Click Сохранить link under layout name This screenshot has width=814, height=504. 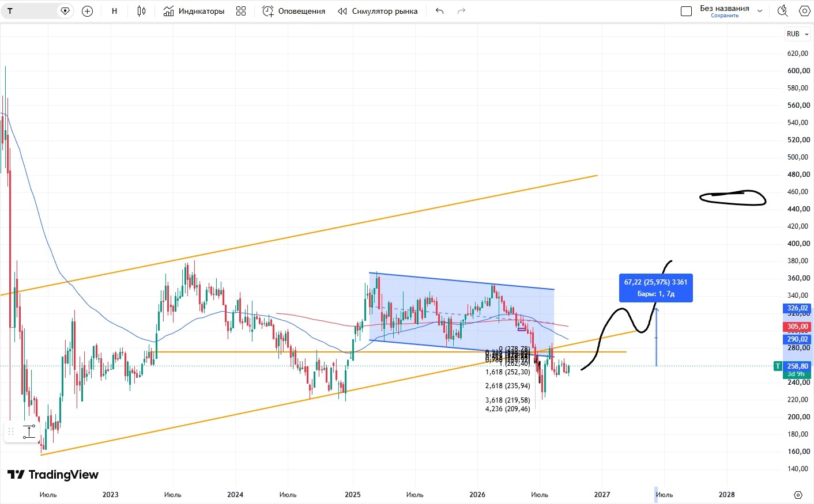pyautogui.click(x=725, y=16)
